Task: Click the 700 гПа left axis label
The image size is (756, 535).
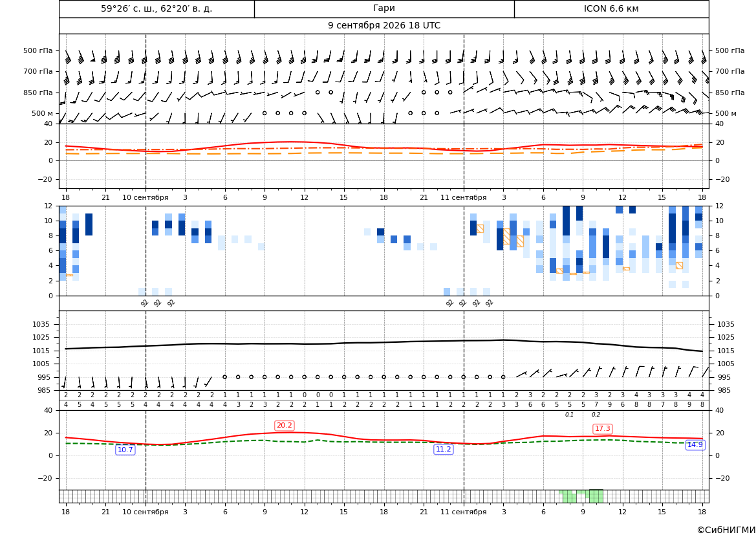Action: pyautogui.click(x=38, y=71)
